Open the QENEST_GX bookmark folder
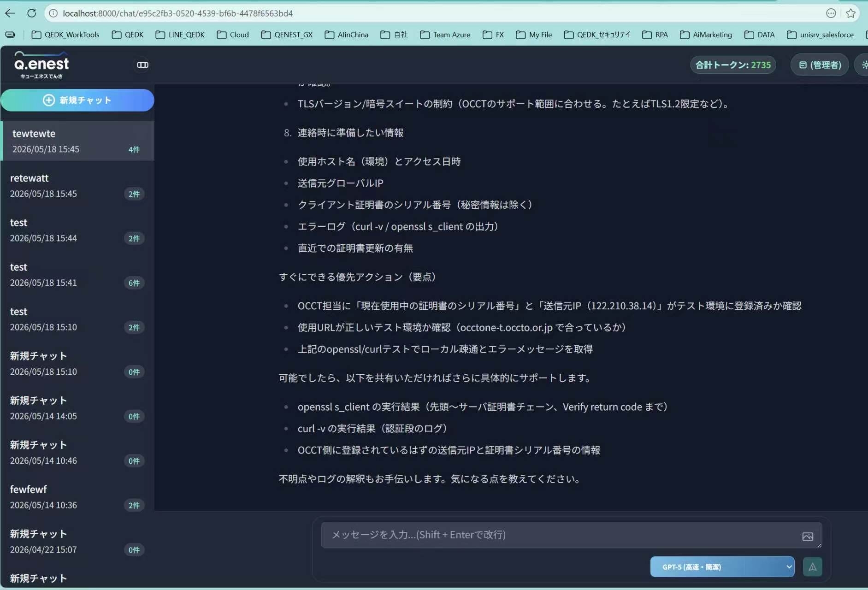 point(287,35)
